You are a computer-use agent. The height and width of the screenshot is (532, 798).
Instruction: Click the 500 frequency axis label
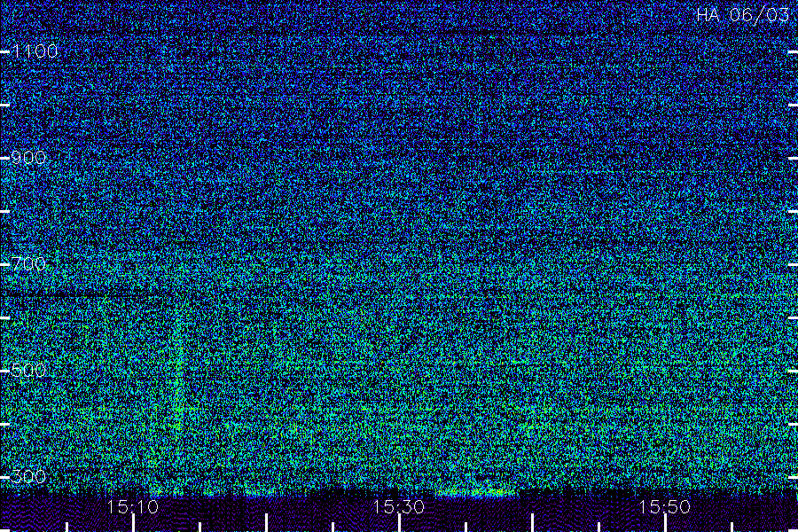[28, 371]
